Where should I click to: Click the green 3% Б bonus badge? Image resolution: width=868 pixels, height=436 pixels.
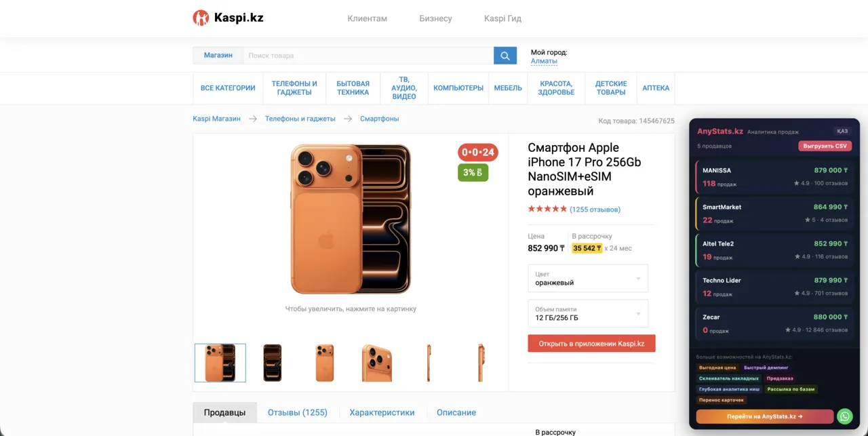pyautogui.click(x=473, y=173)
